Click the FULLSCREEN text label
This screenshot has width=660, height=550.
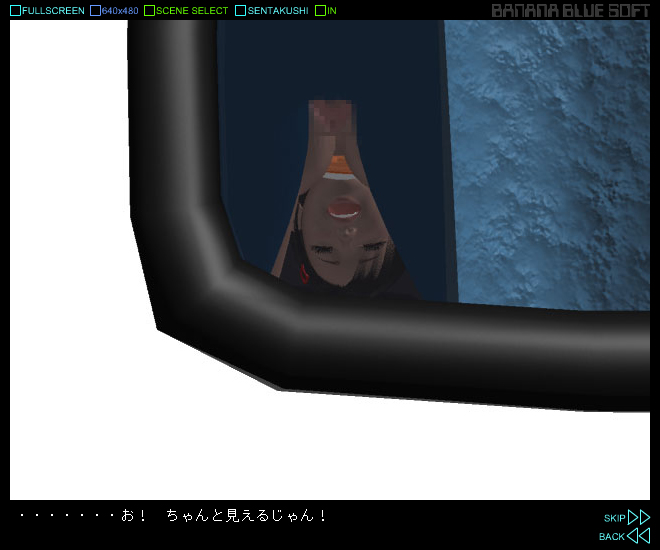tap(53, 11)
